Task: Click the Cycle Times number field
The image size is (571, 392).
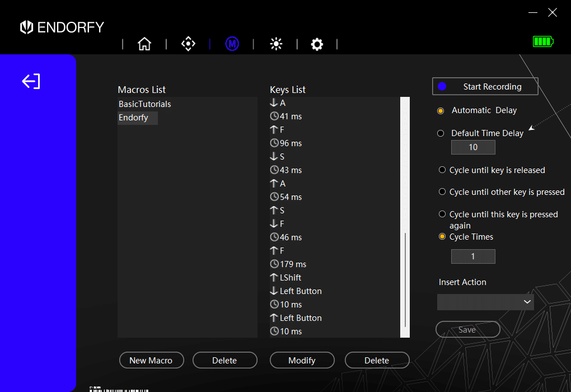Action: click(473, 256)
